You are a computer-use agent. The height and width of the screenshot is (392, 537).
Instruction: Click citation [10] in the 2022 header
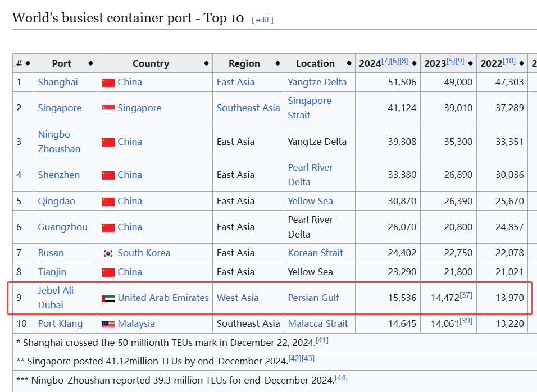pyautogui.click(x=509, y=61)
